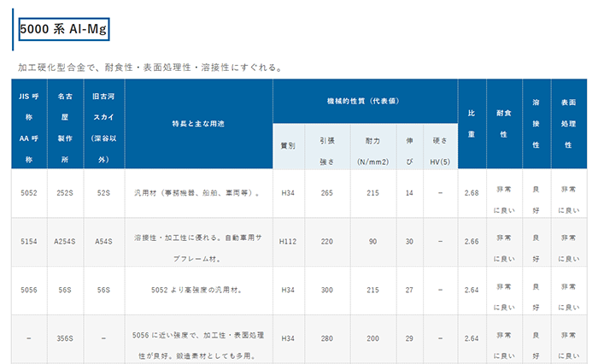This screenshot has height=364, width=598.
Task: Click the 5000 系 Al-Mg section heading
Action: [x=65, y=28]
